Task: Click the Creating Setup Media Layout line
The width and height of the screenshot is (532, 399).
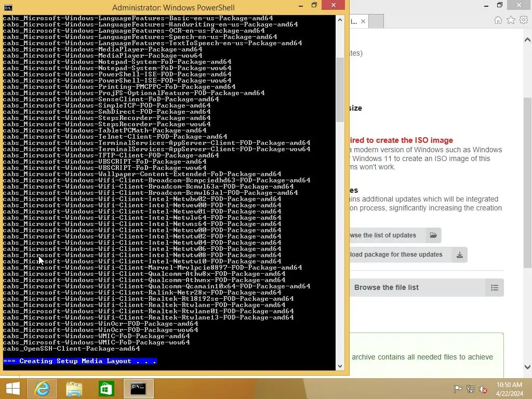Action: [79, 361]
